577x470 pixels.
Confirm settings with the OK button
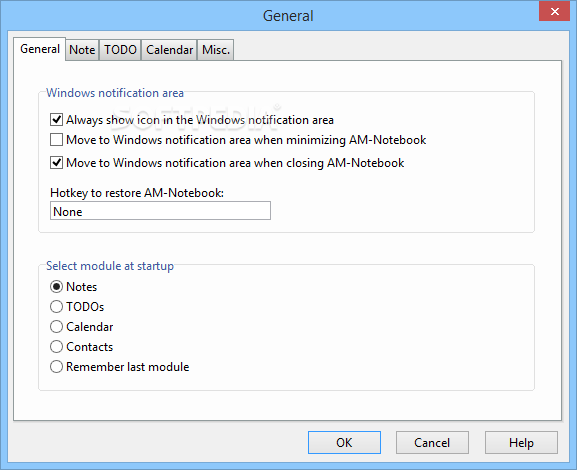click(344, 443)
